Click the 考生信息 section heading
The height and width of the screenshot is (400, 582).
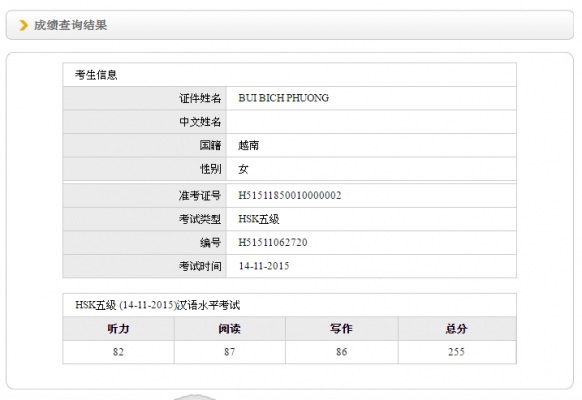pyautogui.click(x=96, y=75)
